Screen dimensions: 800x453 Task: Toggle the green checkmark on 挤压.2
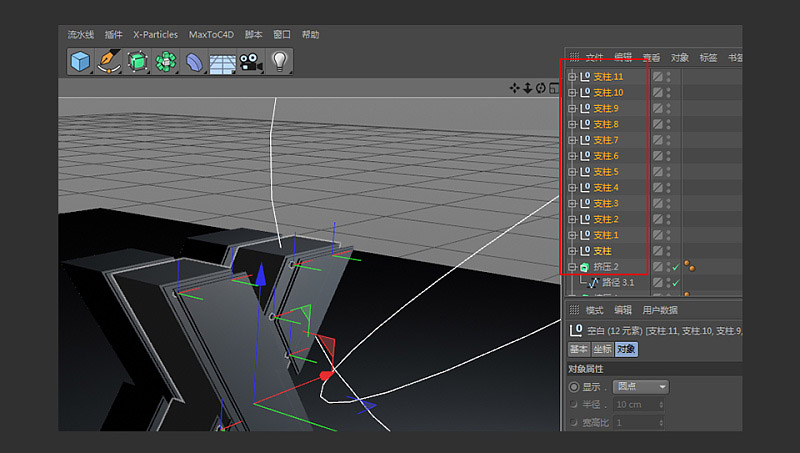676,267
